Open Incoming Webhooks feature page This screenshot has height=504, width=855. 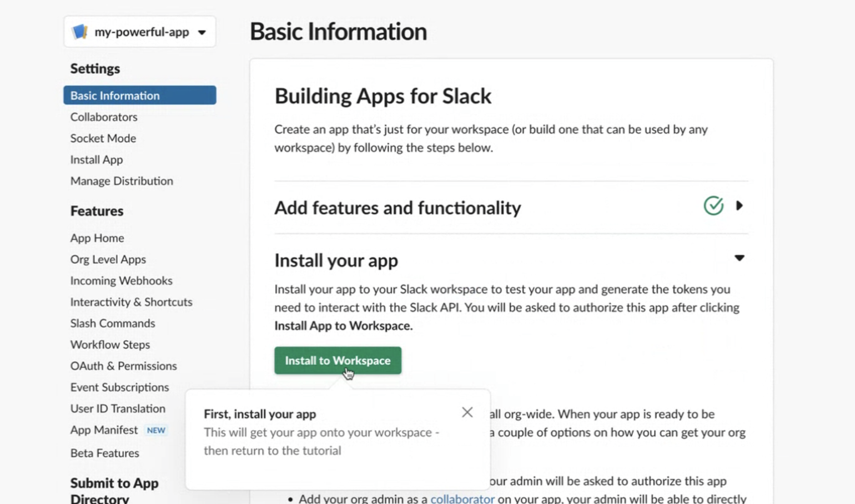(x=121, y=281)
